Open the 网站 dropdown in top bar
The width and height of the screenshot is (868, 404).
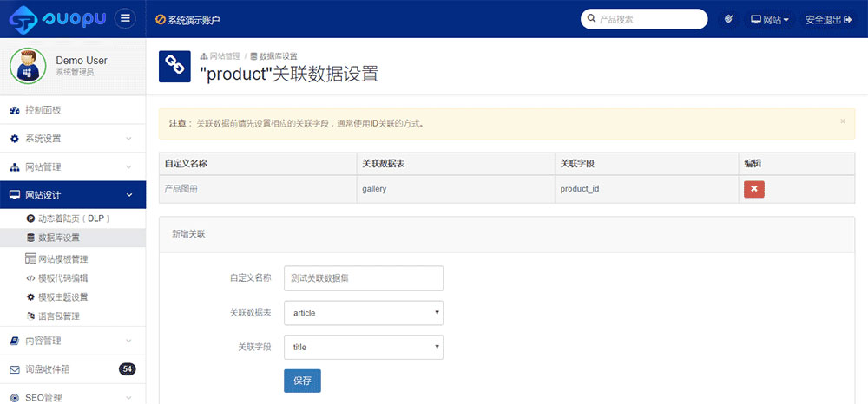click(770, 19)
